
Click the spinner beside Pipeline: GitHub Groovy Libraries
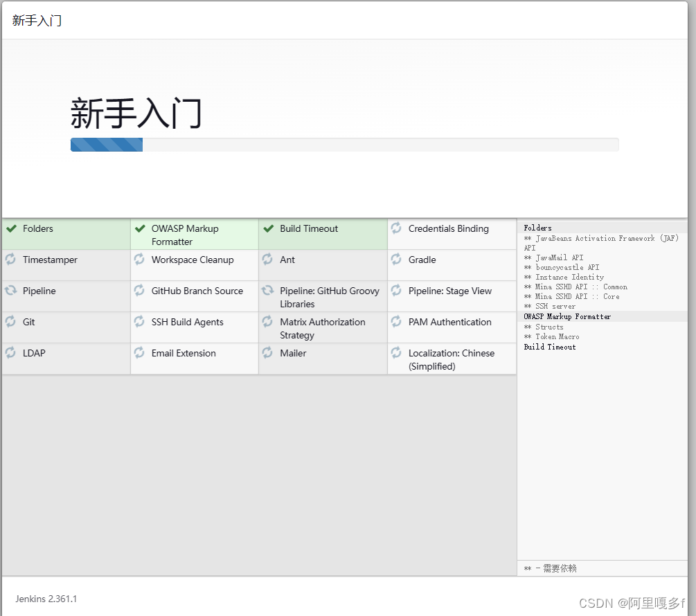coord(268,291)
